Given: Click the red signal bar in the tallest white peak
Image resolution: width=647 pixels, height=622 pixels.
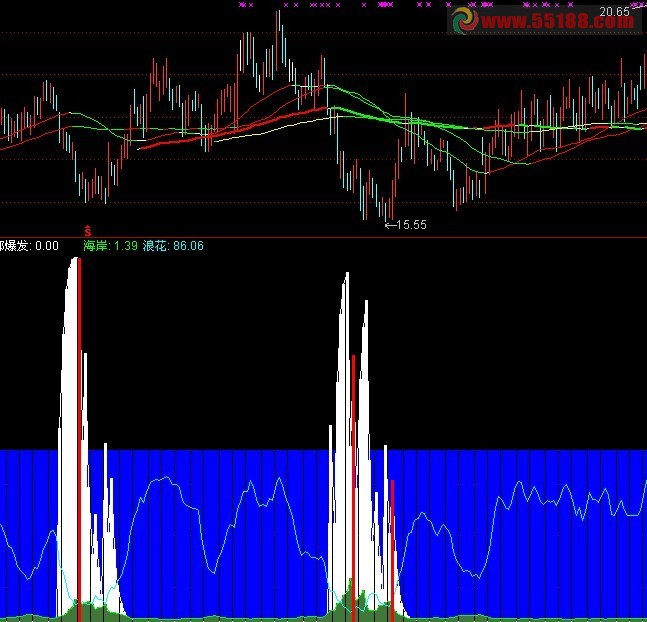Looking at the screenshot, I should coord(80,439).
